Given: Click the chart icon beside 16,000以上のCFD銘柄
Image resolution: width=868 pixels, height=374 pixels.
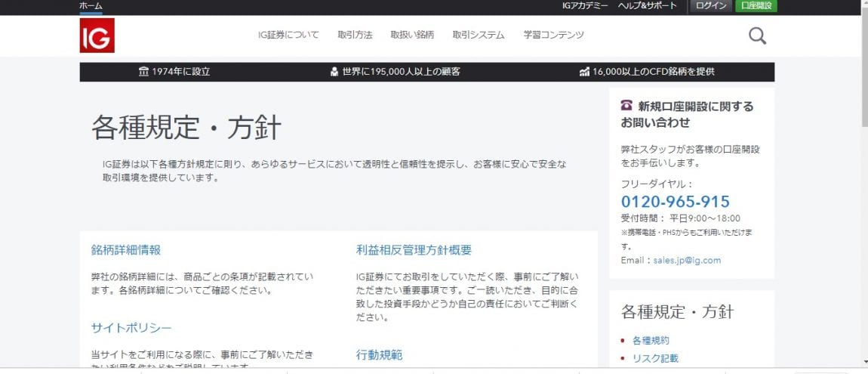Looking at the screenshot, I should [584, 72].
